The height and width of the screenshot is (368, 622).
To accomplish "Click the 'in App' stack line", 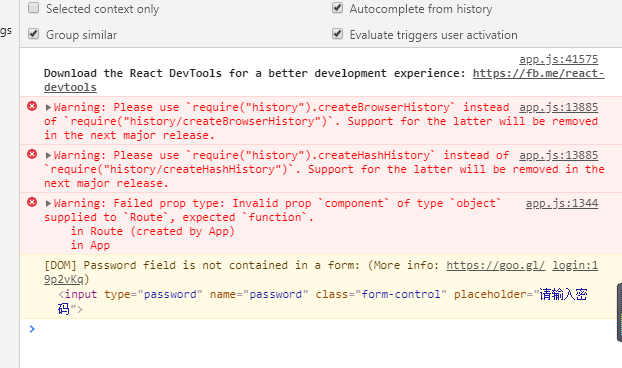I will (90, 245).
